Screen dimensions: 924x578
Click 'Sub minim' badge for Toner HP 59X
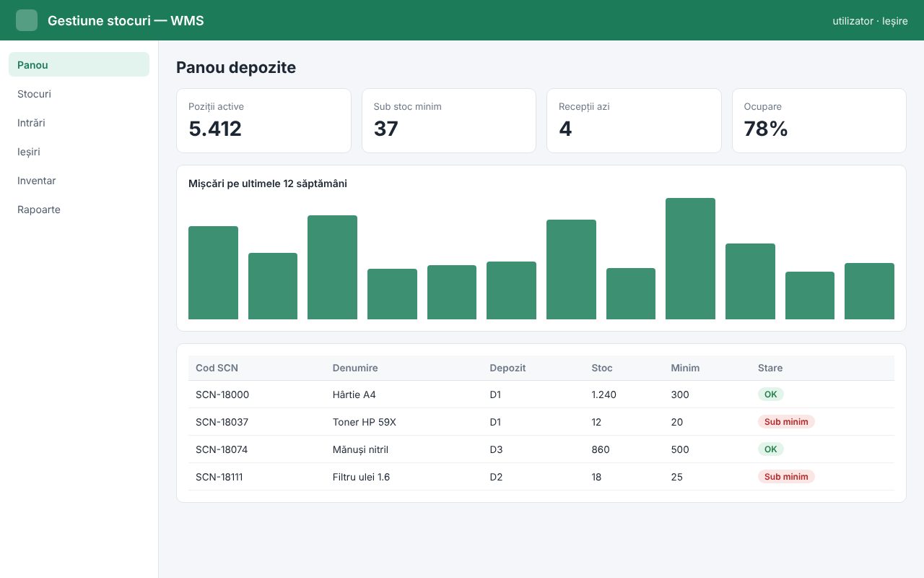tap(786, 422)
